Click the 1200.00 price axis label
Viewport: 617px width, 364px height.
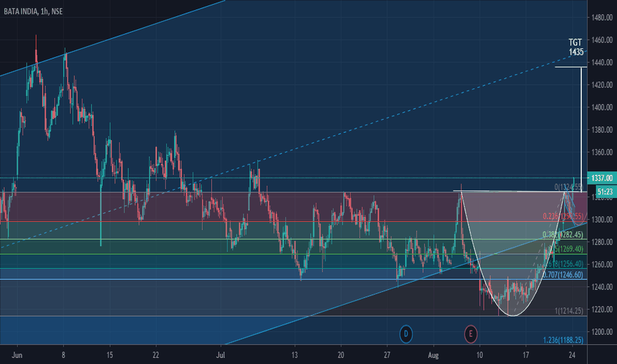pyautogui.click(x=602, y=332)
